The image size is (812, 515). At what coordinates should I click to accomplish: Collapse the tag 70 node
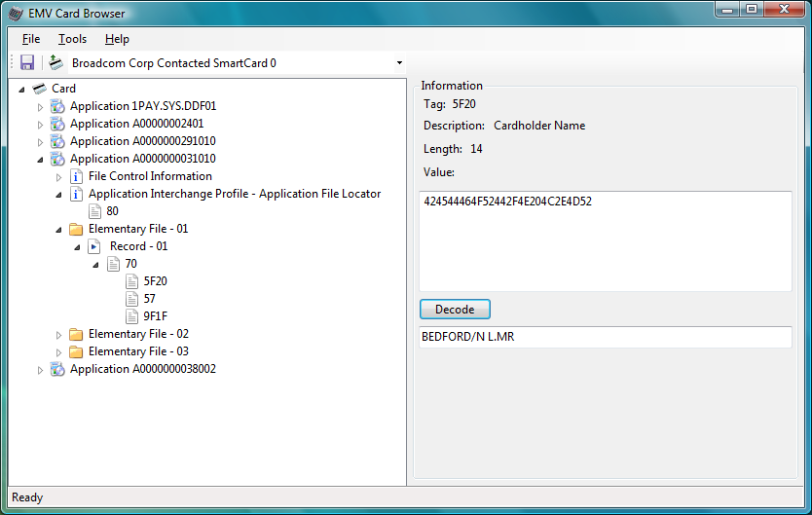(96, 265)
